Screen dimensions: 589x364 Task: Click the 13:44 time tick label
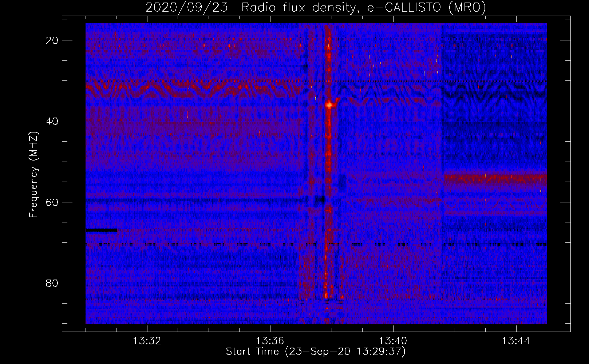(x=516, y=341)
